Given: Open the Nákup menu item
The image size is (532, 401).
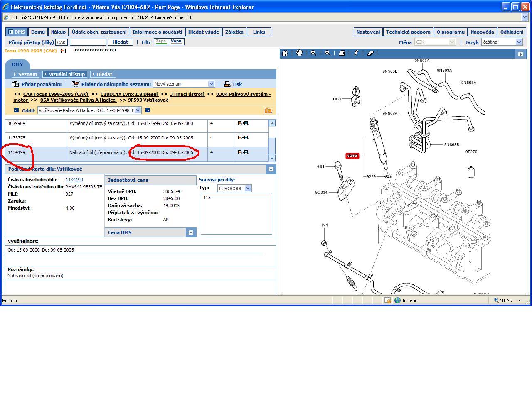Looking at the screenshot, I should coord(58,32).
